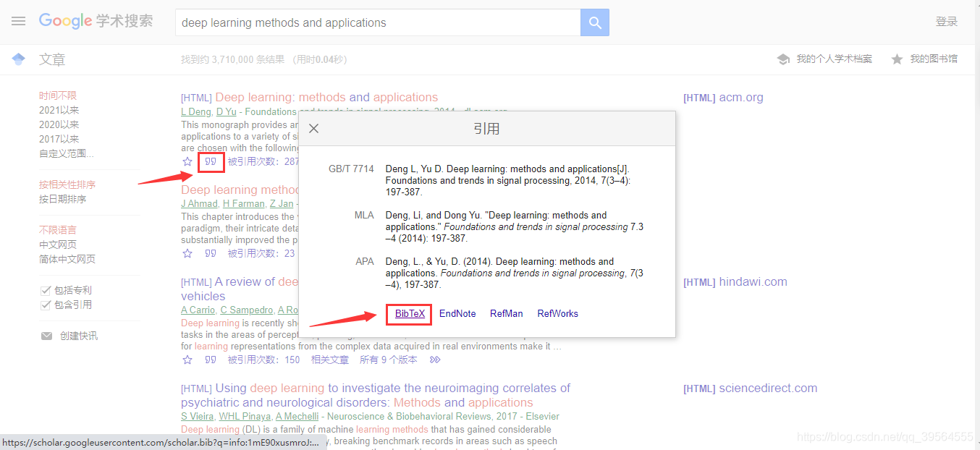Screen dimensions: 980x450
Task: Export citation to EndNote
Action: [x=457, y=313]
